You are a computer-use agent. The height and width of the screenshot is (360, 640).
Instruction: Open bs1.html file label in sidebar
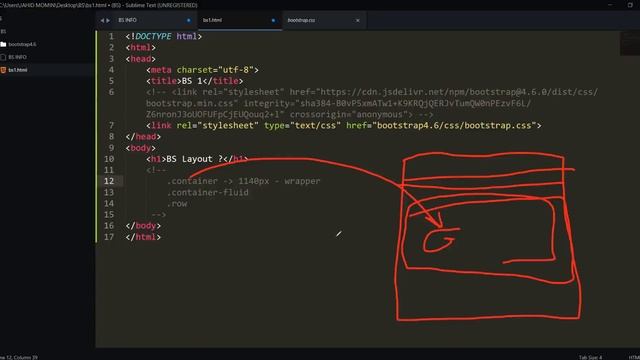click(18, 70)
